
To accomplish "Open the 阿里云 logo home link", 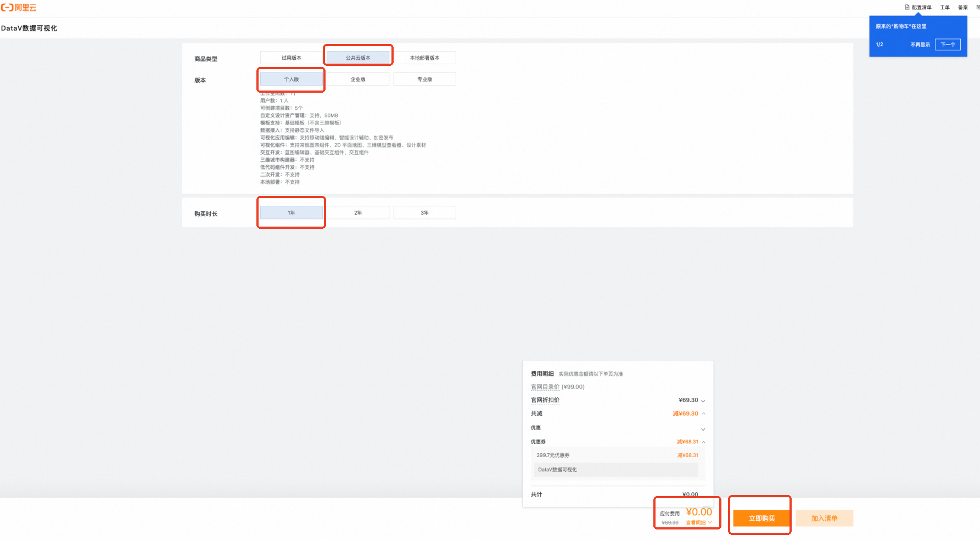I will [x=19, y=8].
